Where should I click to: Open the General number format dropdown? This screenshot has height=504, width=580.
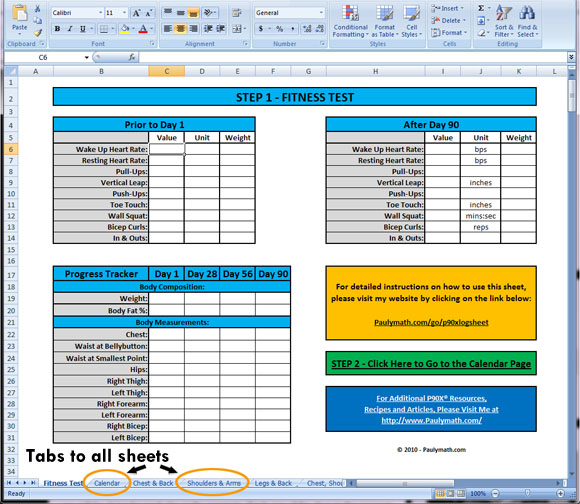(x=321, y=13)
